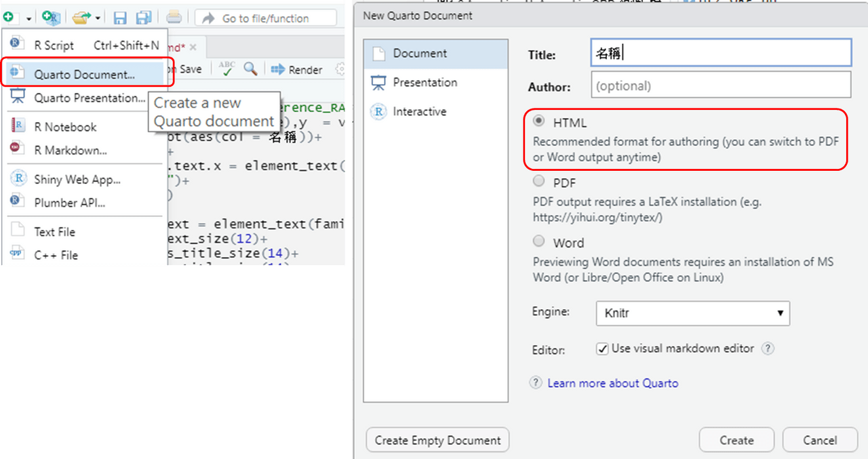Click the Author input field
Screen dimensions: 868x459
pos(721,85)
